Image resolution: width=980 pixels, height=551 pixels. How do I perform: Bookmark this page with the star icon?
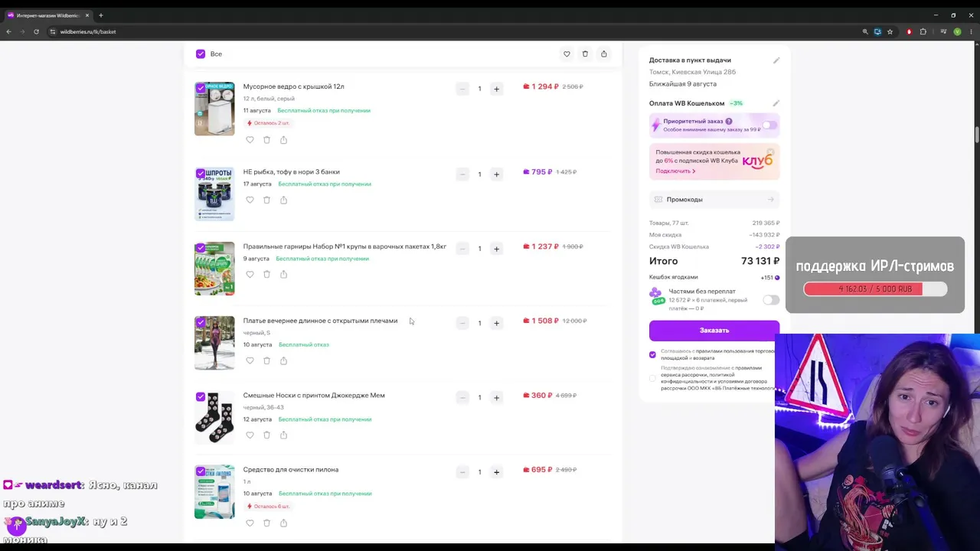click(x=890, y=31)
